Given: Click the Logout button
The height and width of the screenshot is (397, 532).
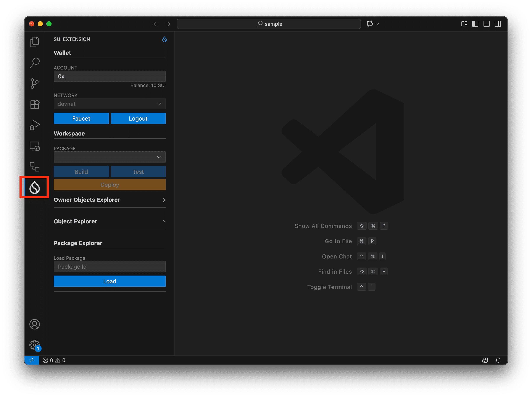Looking at the screenshot, I should point(138,118).
